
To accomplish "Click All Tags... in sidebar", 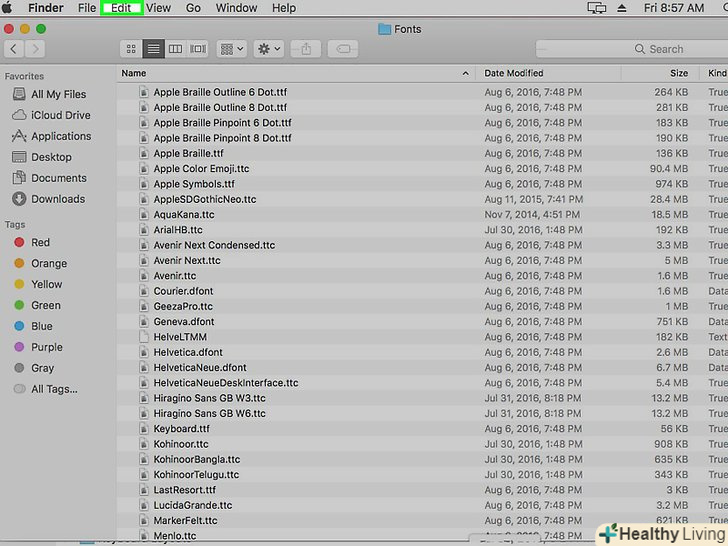I will click(x=53, y=389).
